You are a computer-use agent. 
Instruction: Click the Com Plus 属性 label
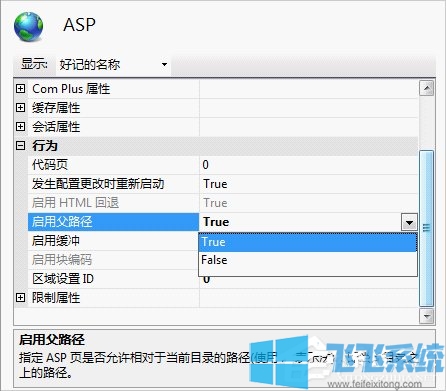[x=71, y=89]
